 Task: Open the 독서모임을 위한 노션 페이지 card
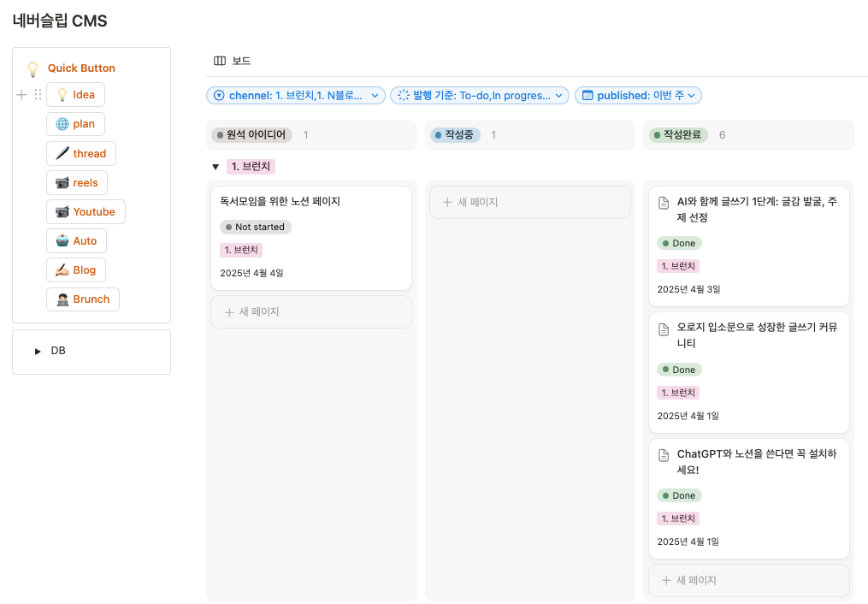[311, 238]
